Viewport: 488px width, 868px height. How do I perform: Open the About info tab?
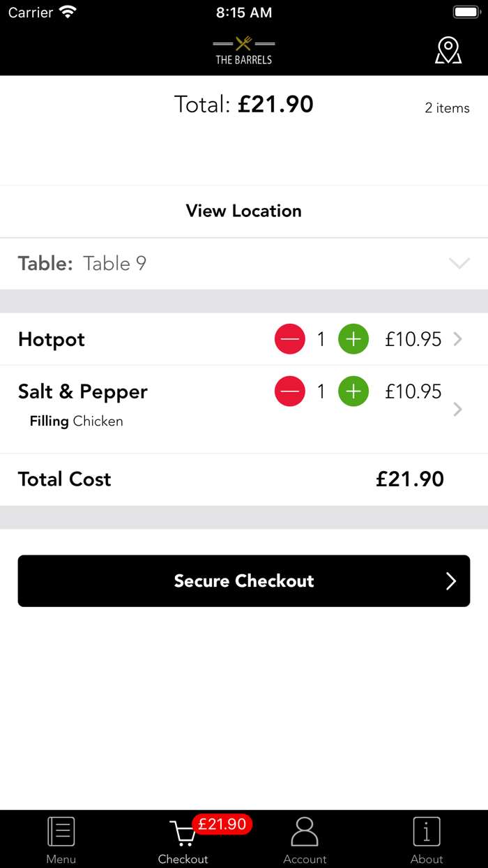[x=427, y=839]
